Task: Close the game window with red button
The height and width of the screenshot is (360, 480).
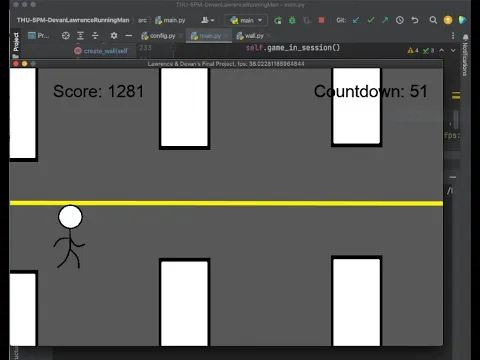Action: (16, 64)
